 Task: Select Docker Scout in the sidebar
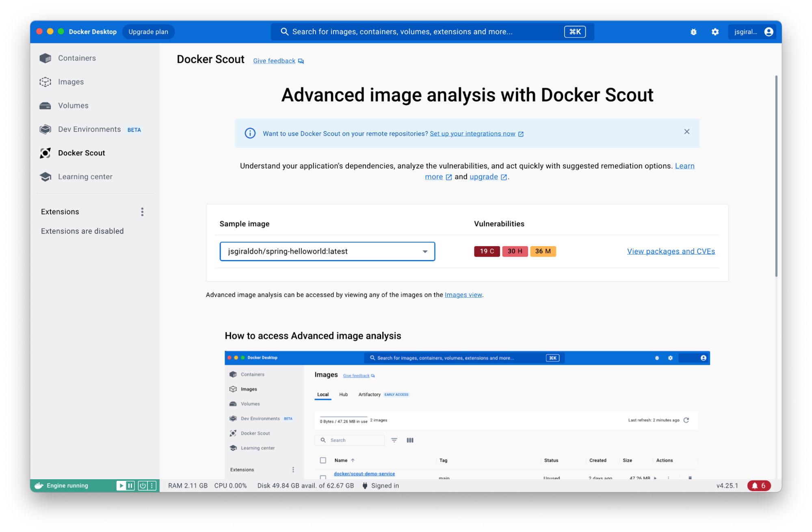81,153
